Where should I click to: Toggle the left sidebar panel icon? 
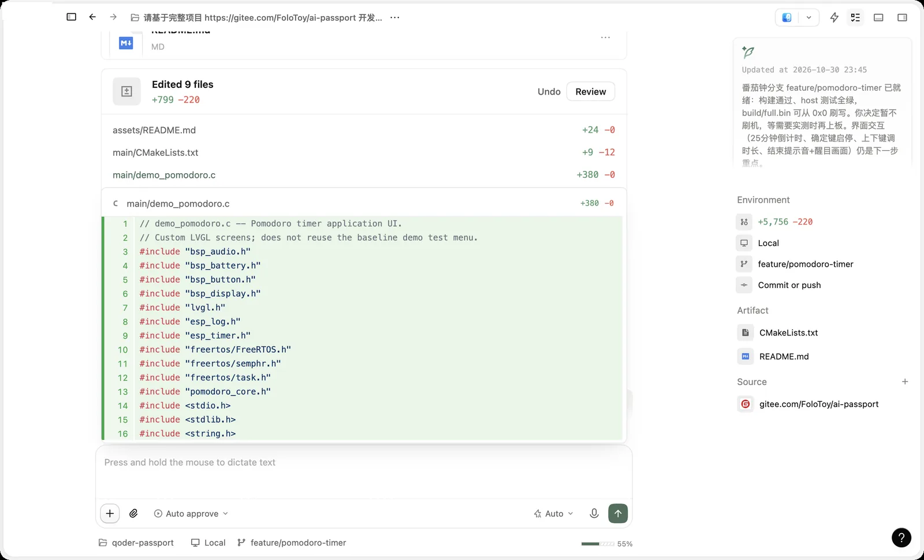click(72, 17)
